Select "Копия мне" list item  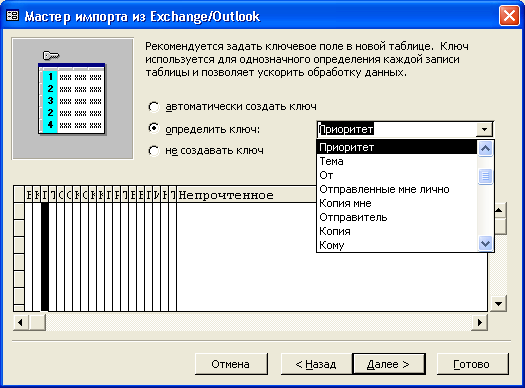click(397, 203)
